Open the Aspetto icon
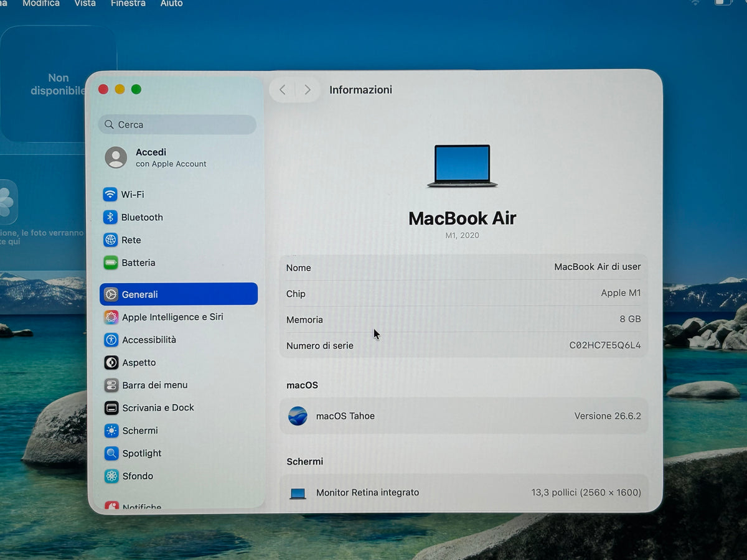 point(111,363)
